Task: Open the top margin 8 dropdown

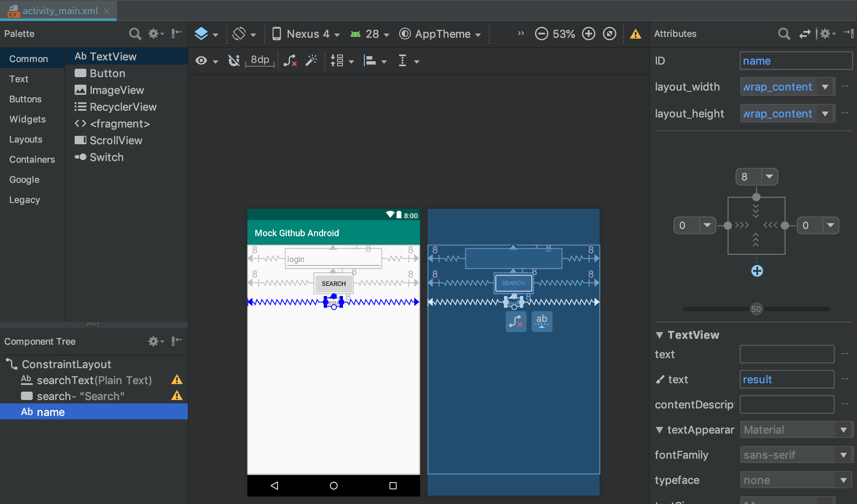Action: [x=769, y=177]
